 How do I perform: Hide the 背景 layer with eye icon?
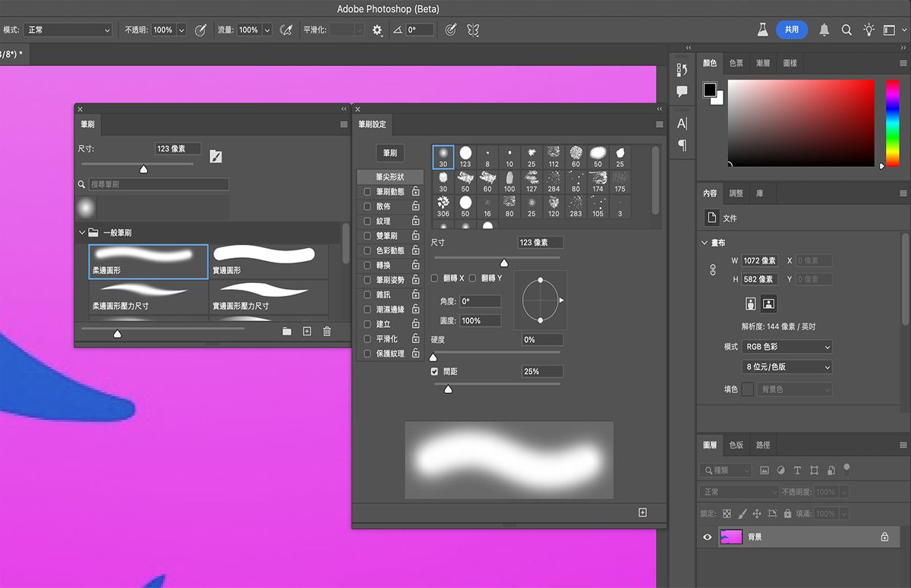(708, 537)
